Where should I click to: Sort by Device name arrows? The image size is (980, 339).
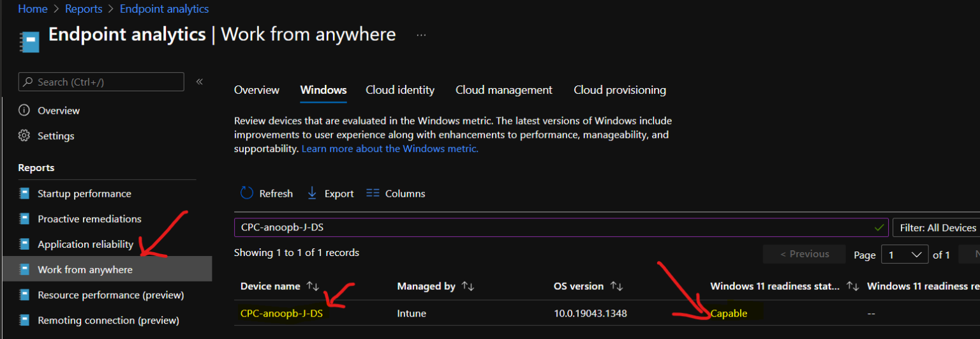[313, 287]
